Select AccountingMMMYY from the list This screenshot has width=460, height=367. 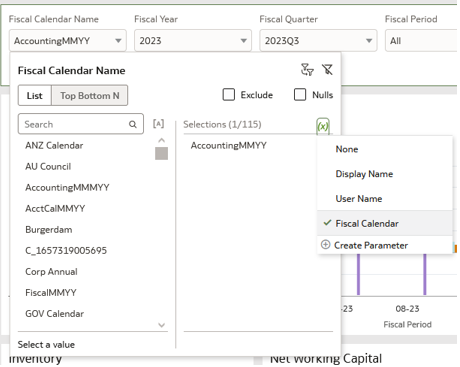pos(67,187)
